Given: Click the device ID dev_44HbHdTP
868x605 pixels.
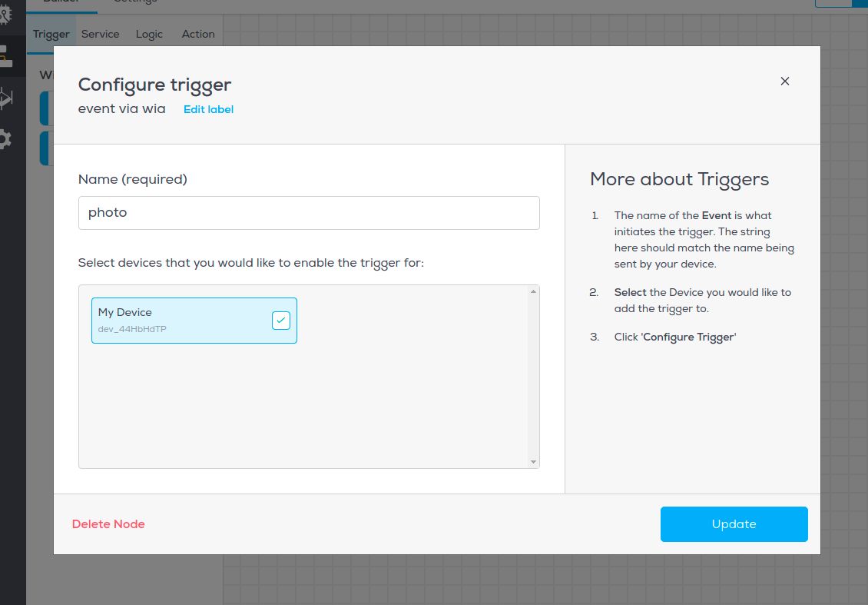Looking at the screenshot, I should [x=132, y=329].
